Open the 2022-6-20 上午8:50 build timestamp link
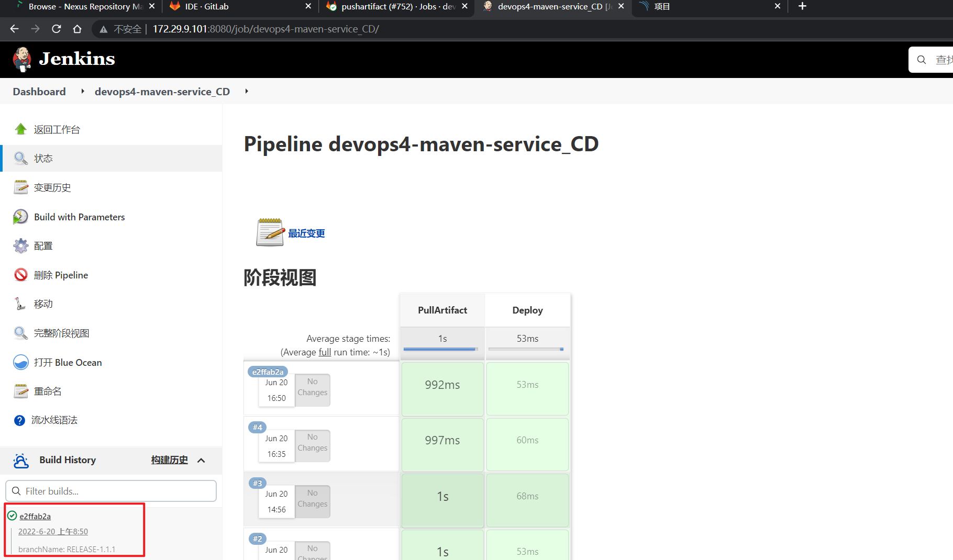 [53, 532]
